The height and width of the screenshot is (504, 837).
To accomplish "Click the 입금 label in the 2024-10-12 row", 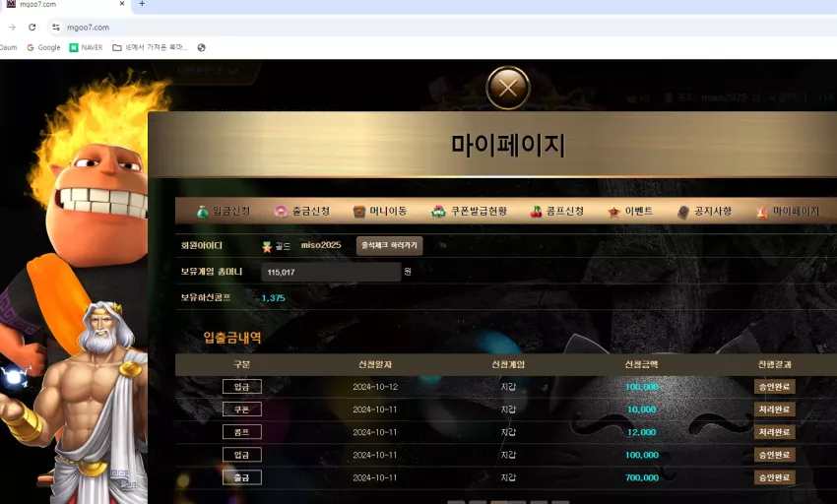I will [x=242, y=387].
